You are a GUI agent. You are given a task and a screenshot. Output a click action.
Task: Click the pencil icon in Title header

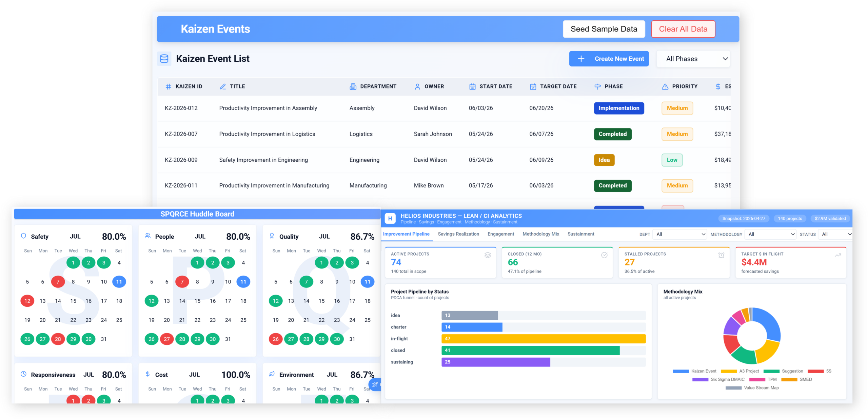tap(223, 86)
